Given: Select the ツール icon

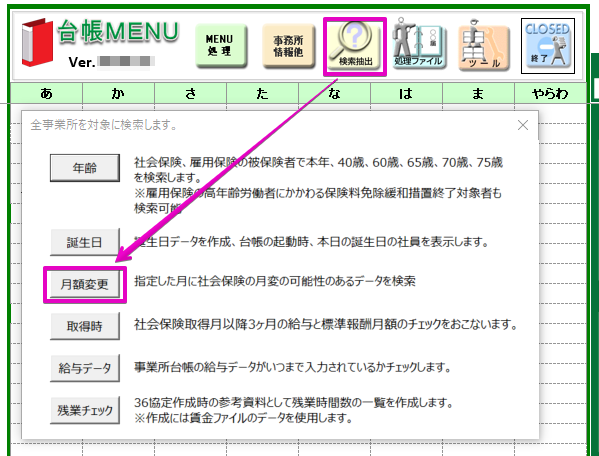Looking at the screenshot, I should pyautogui.click(x=484, y=46).
